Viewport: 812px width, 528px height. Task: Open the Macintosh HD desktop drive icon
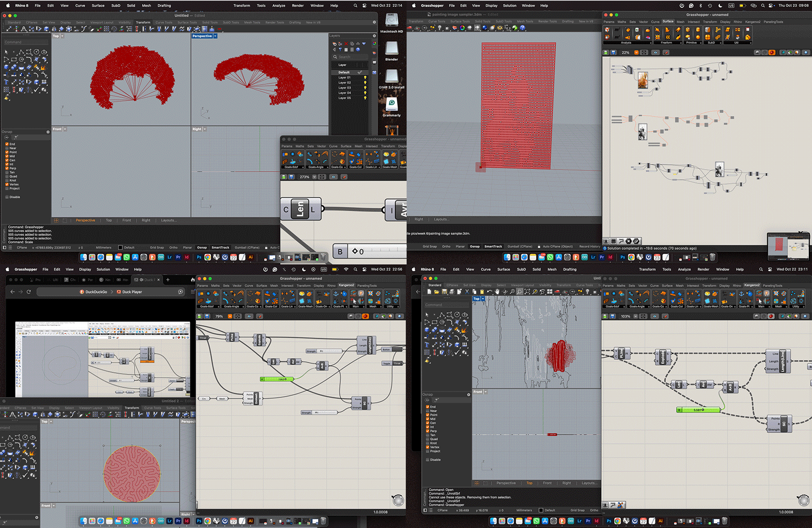[391, 21]
